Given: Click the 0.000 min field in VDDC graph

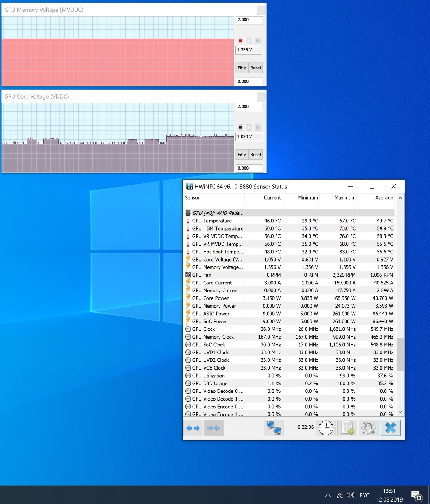Looking at the screenshot, I should click(x=249, y=168).
